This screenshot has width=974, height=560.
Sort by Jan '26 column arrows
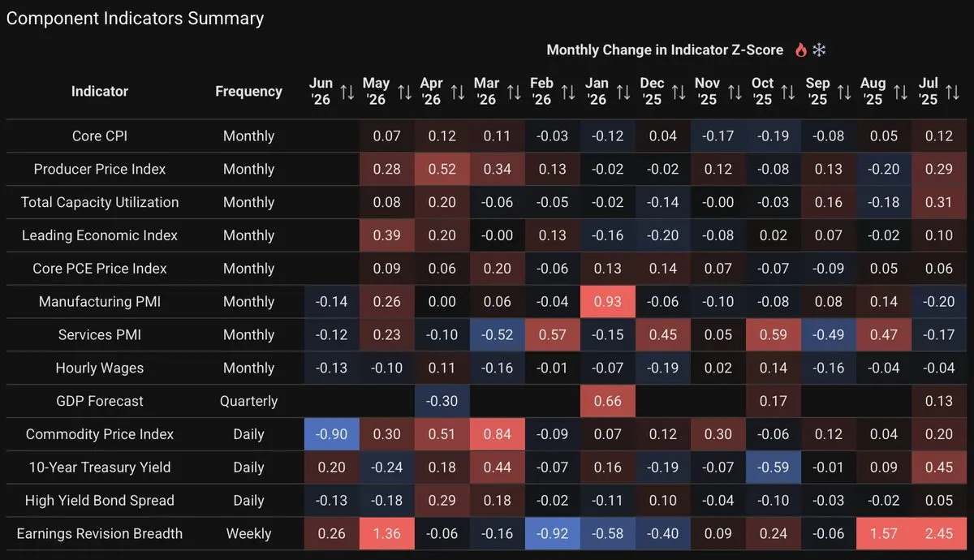[623, 92]
